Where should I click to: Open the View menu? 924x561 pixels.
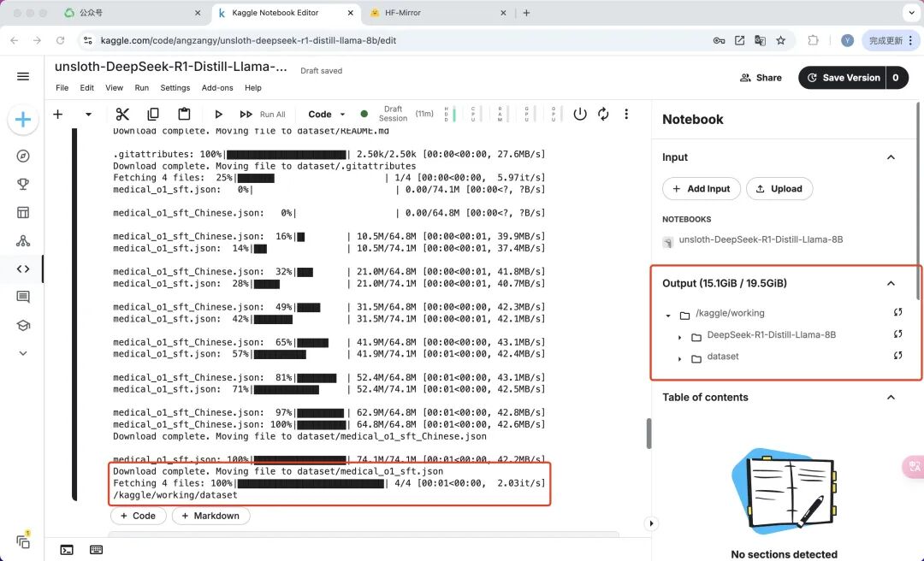coord(114,88)
